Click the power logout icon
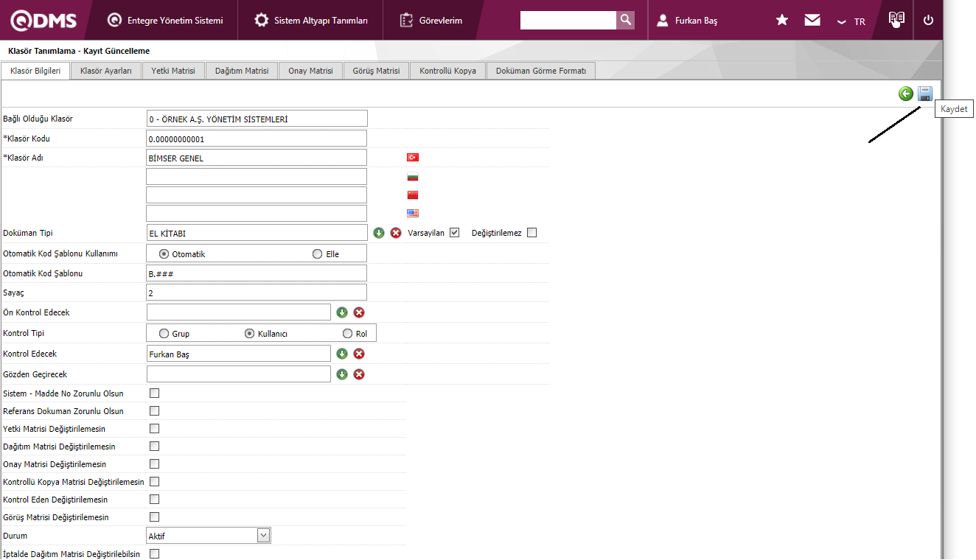This screenshot has width=976, height=560. (928, 21)
